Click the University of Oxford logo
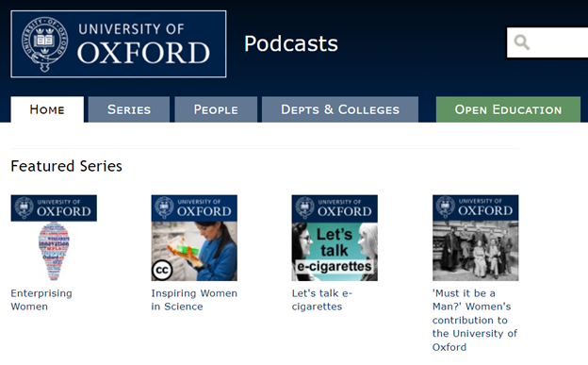This screenshot has height=365, width=588. 119,44
